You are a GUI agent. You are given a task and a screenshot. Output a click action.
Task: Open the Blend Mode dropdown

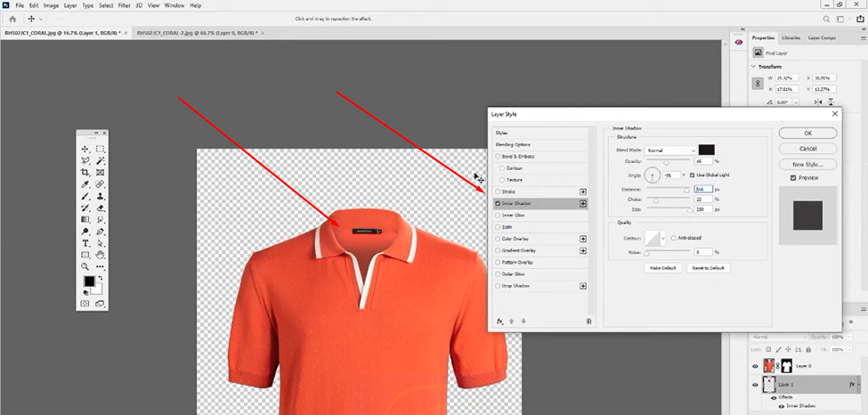[x=669, y=150]
